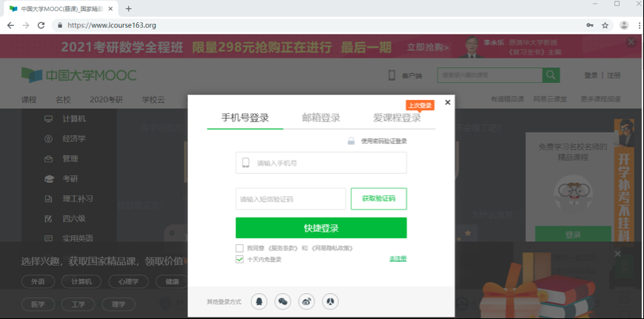Uncheck the 十天内免登录 checkbox
The image size is (644, 319).
(240, 259)
